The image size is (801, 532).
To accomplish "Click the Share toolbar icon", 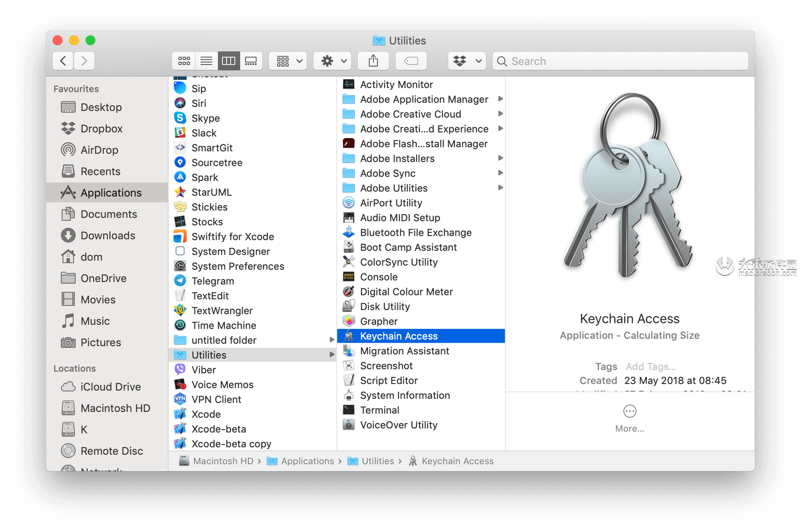I will [373, 61].
